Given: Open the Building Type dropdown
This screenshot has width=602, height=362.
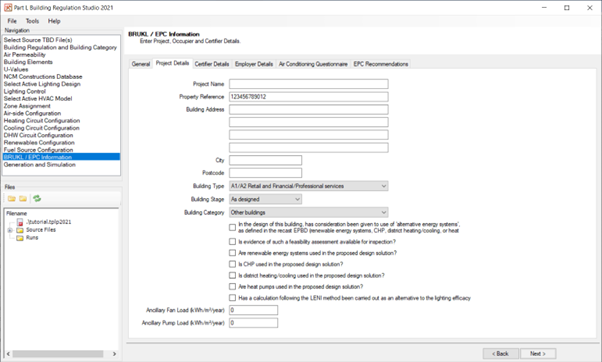Looking at the screenshot, I should 308,186.
